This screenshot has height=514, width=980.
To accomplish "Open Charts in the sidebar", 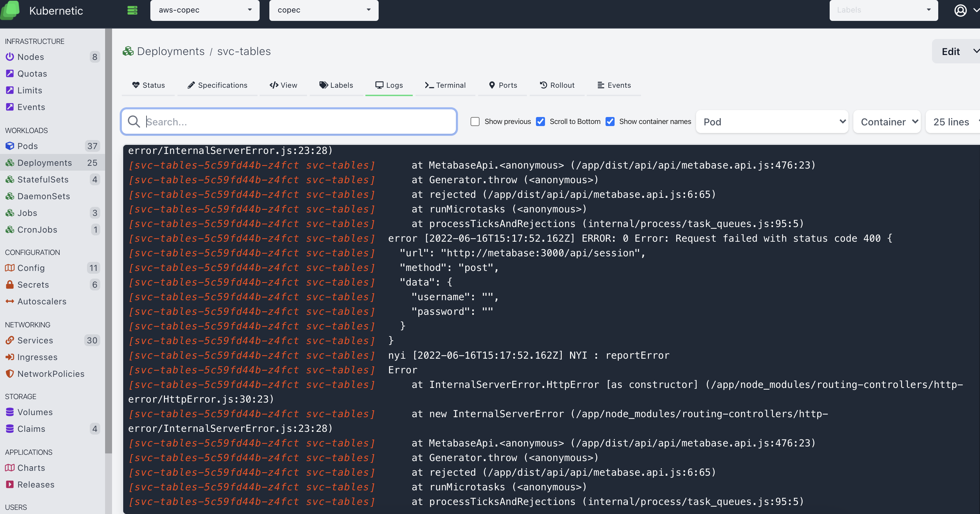I will (x=53, y=468).
